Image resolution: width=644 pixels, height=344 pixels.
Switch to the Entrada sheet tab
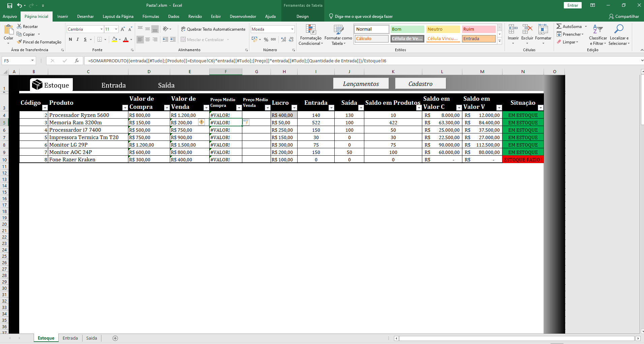click(70, 338)
